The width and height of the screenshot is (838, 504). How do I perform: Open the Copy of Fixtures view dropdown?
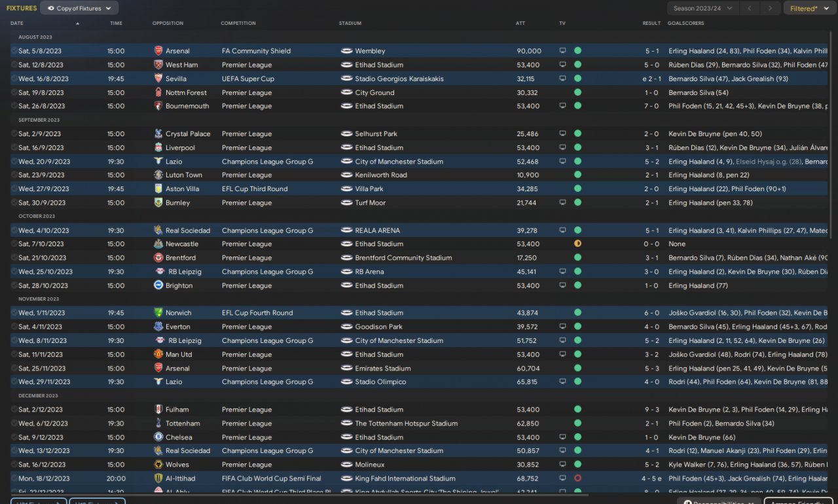pos(79,9)
